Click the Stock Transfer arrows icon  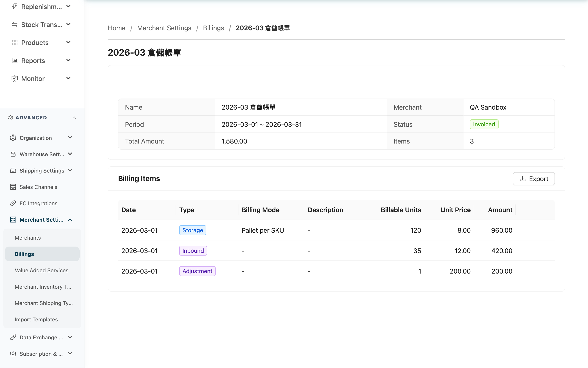[x=14, y=25]
